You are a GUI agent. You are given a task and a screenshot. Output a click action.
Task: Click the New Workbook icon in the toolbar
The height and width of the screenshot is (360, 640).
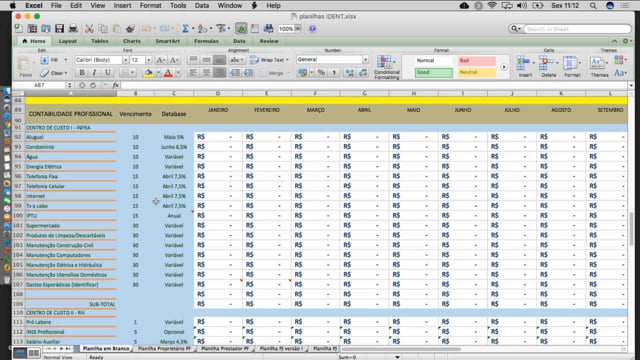click(19, 29)
